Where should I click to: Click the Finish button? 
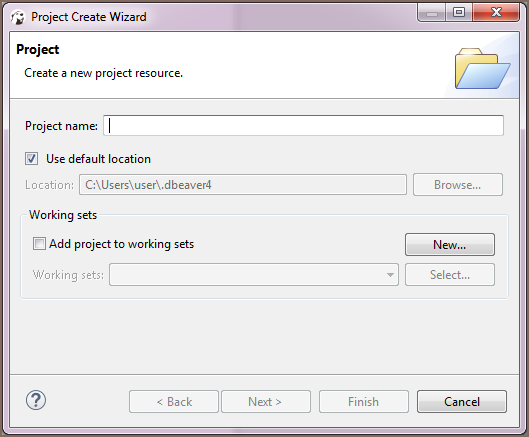click(x=364, y=402)
